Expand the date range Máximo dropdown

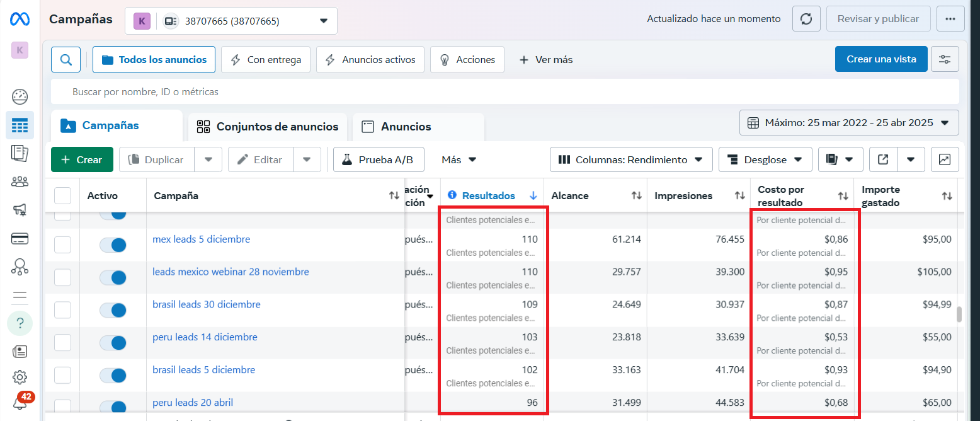pyautogui.click(x=848, y=122)
